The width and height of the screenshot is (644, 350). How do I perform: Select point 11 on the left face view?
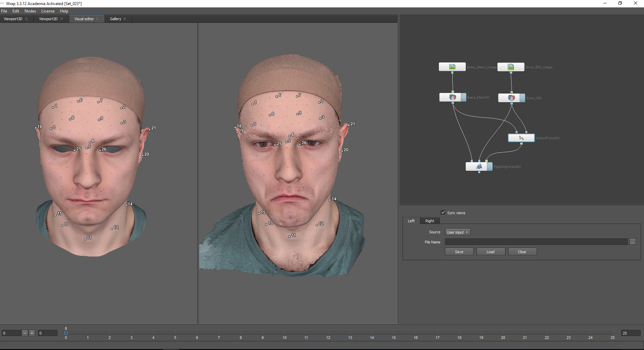click(x=85, y=239)
